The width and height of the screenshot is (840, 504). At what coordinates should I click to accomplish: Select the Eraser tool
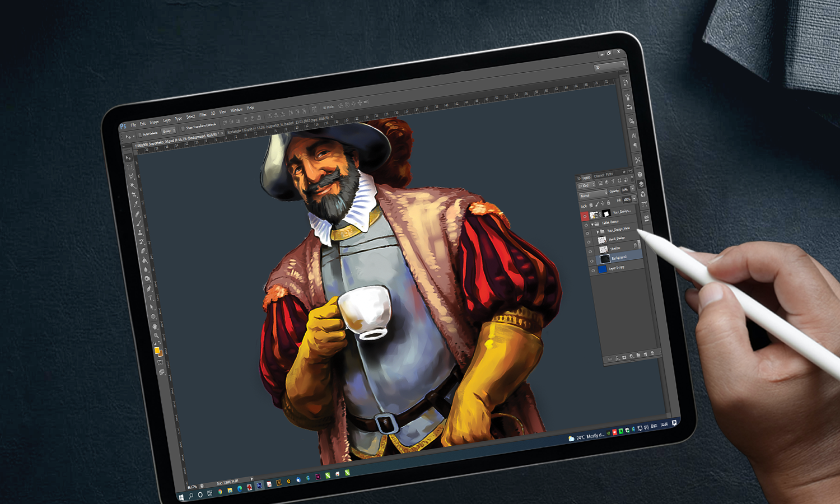(143, 251)
